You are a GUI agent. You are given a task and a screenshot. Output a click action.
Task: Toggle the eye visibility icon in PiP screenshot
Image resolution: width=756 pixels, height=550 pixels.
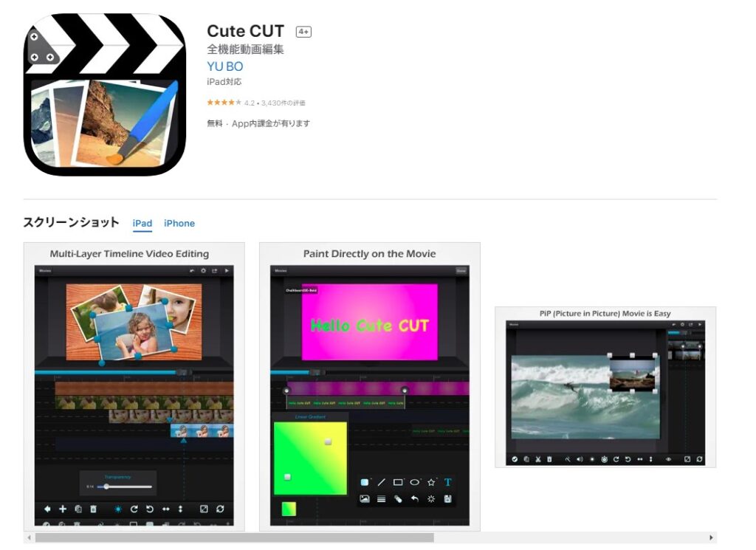click(x=669, y=459)
